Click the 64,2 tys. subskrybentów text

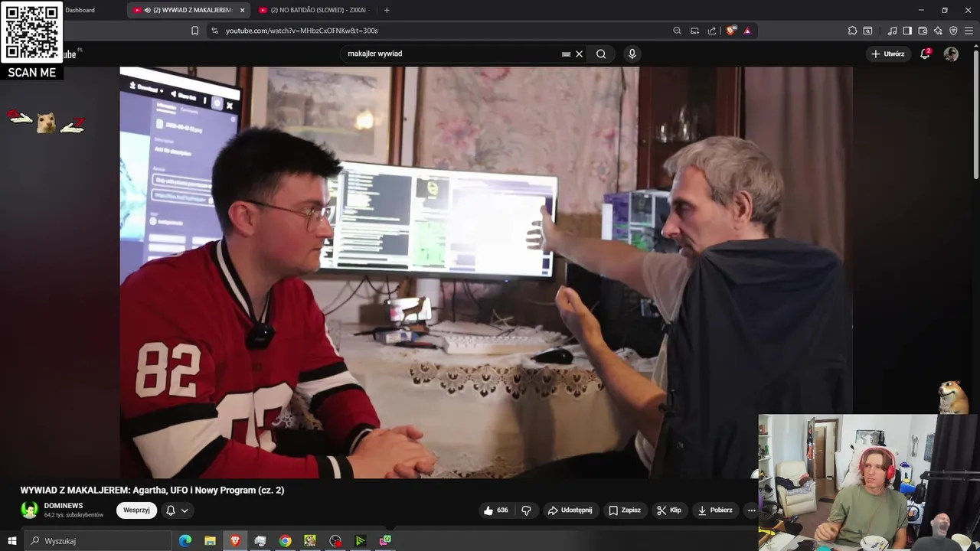(73, 515)
